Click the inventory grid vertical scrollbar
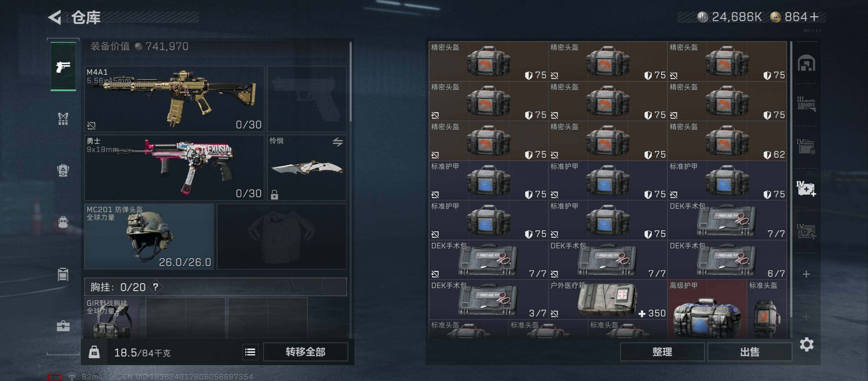The image size is (868, 381). [791, 179]
